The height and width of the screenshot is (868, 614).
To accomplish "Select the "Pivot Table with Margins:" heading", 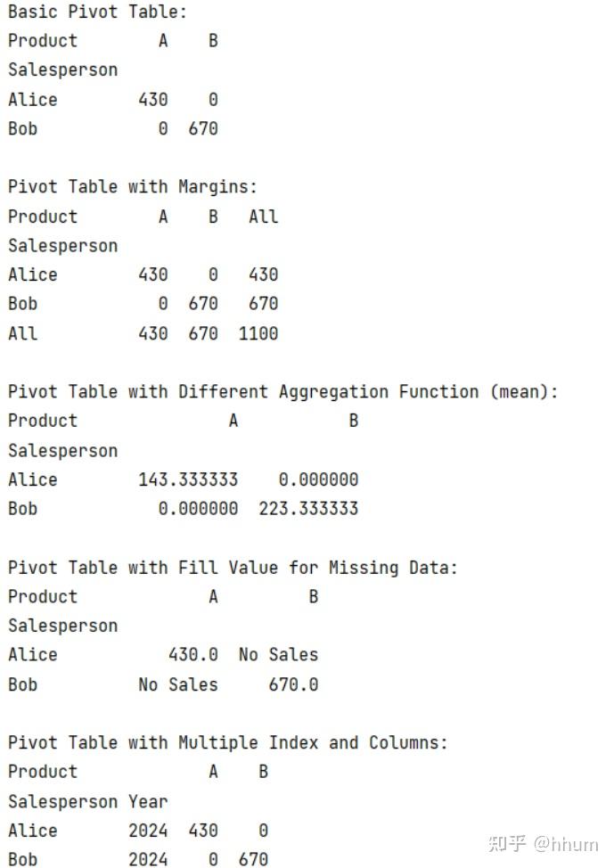I will point(133,187).
